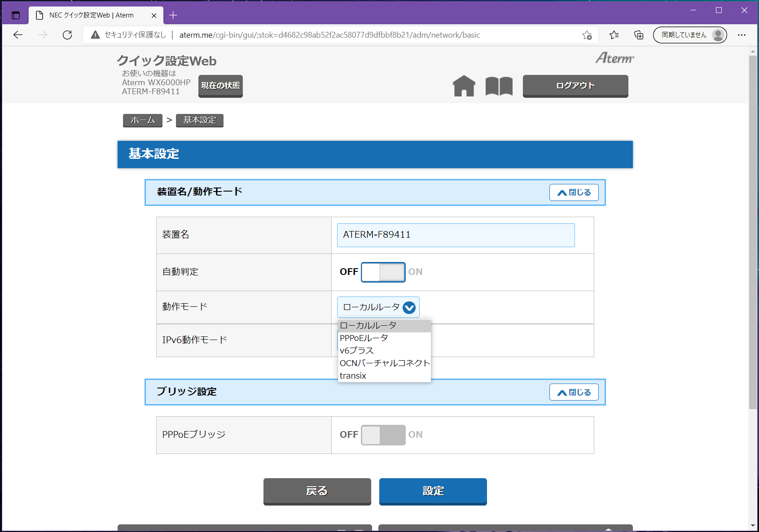This screenshot has width=759, height=532.
Task: Collapse 装置名/動作モード section with 閉じる
Action: pyautogui.click(x=574, y=192)
